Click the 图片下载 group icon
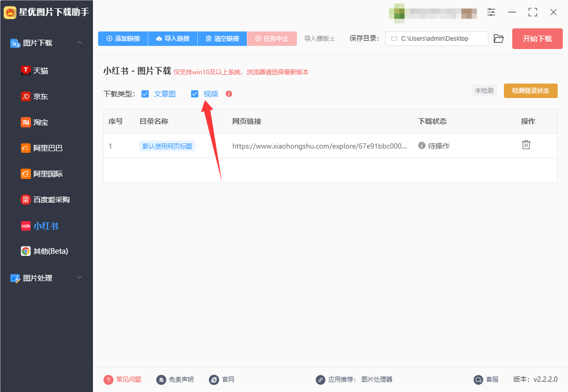The image size is (568, 392). pyautogui.click(x=15, y=43)
